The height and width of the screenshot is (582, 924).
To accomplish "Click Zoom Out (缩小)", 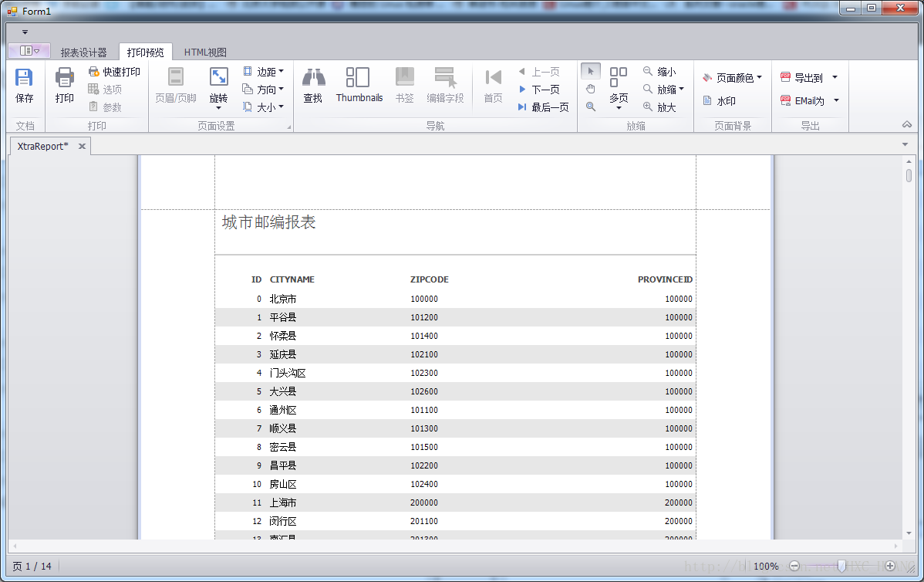I will 659,72.
